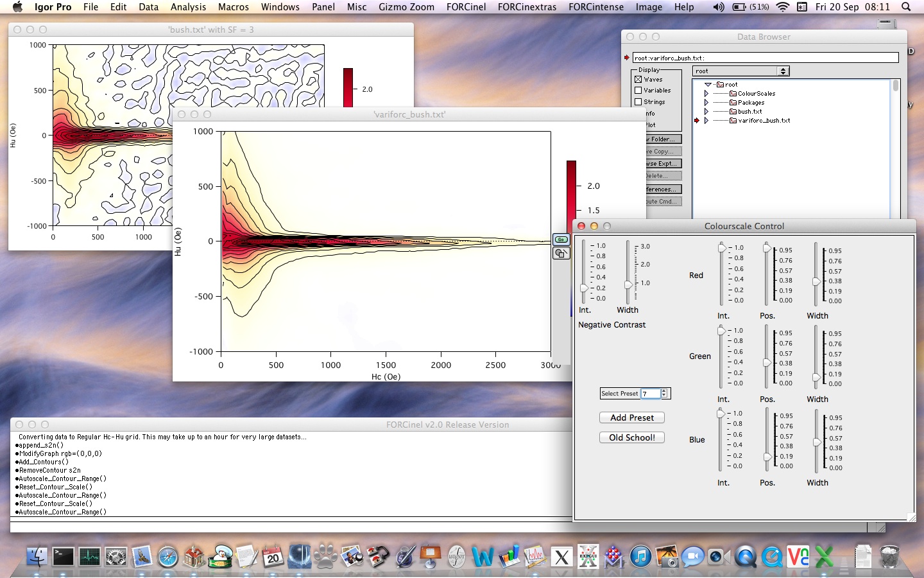Screen dimensions: 924x578
Task: Open the Trash in the dock
Action: [x=889, y=556]
